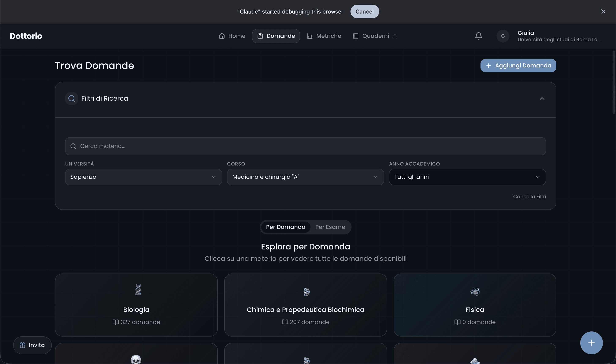Screen dimensions: 616x364
Task: Switch to Per Esame view
Action: tap(330, 227)
